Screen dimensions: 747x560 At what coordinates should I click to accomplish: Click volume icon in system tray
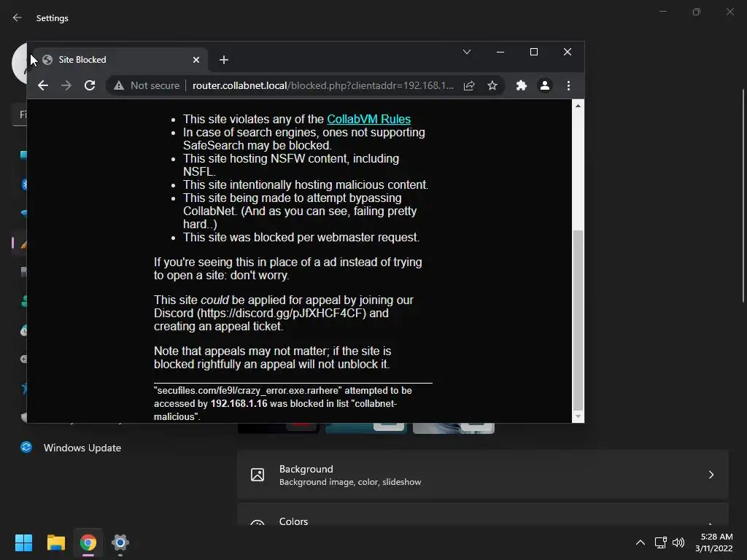click(x=678, y=542)
